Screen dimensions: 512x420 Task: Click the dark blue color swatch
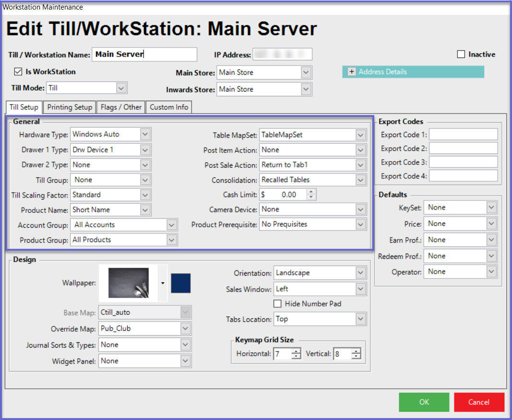[181, 283]
